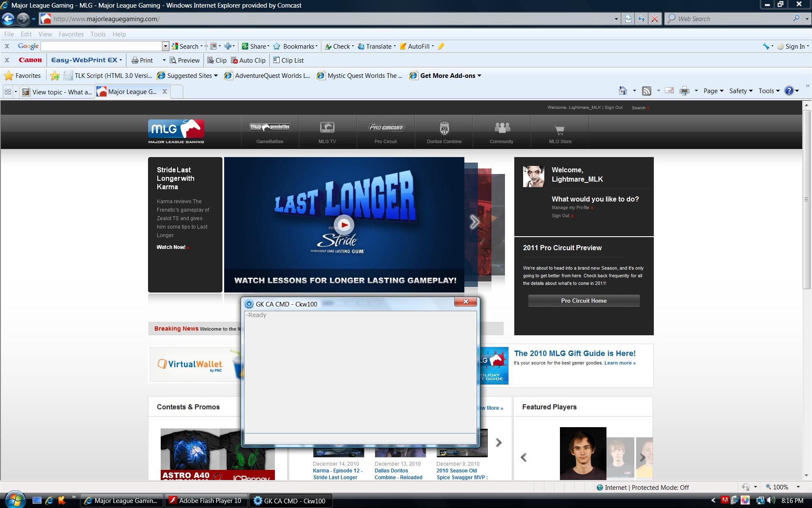Click the Quick Tabs grid button
The width and height of the screenshot is (812, 508).
pos(8,91)
